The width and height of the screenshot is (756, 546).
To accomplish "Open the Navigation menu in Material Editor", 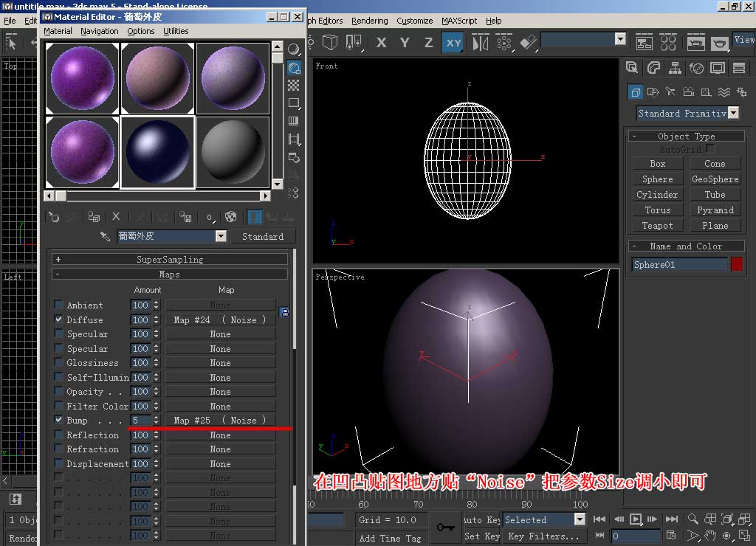I will (100, 31).
